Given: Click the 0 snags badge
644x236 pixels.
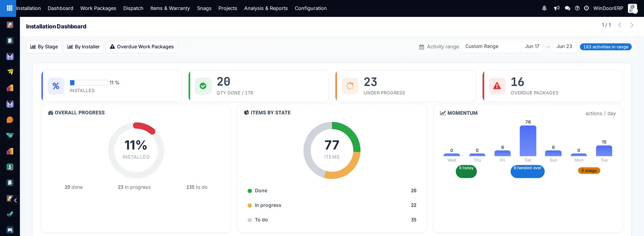Looking at the screenshot, I should (x=589, y=171).
